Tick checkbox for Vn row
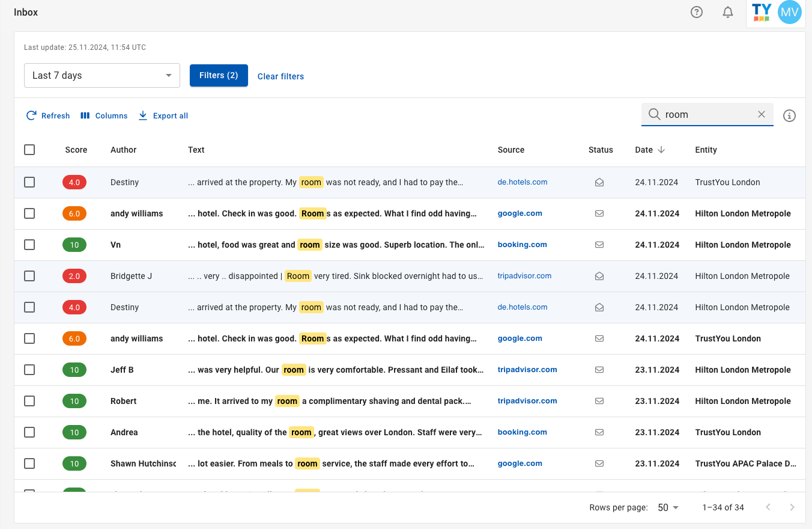812x529 pixels. click(29, 245)
